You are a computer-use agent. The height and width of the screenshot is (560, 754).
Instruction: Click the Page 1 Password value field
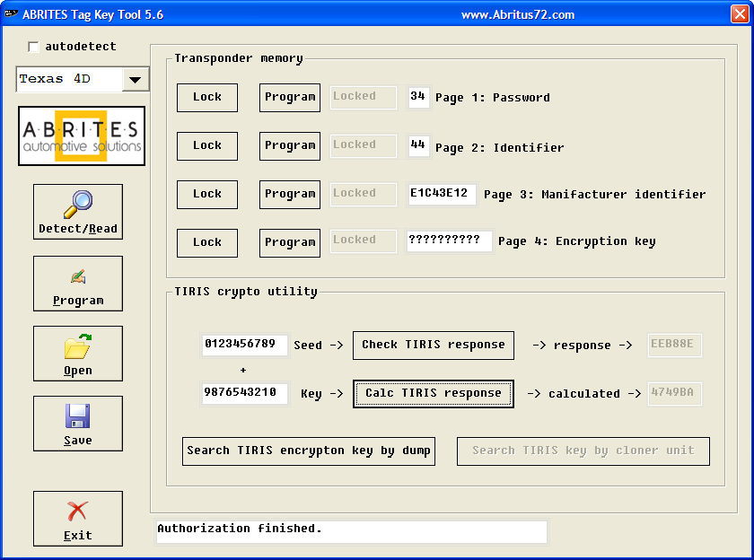(x=419, y=98)
